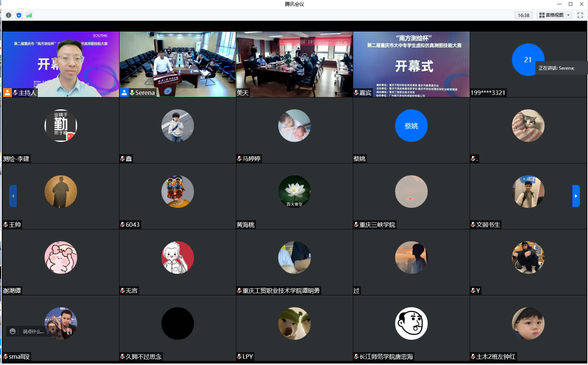
Task: Open the meeting info icon
Action: click(9, 15)
